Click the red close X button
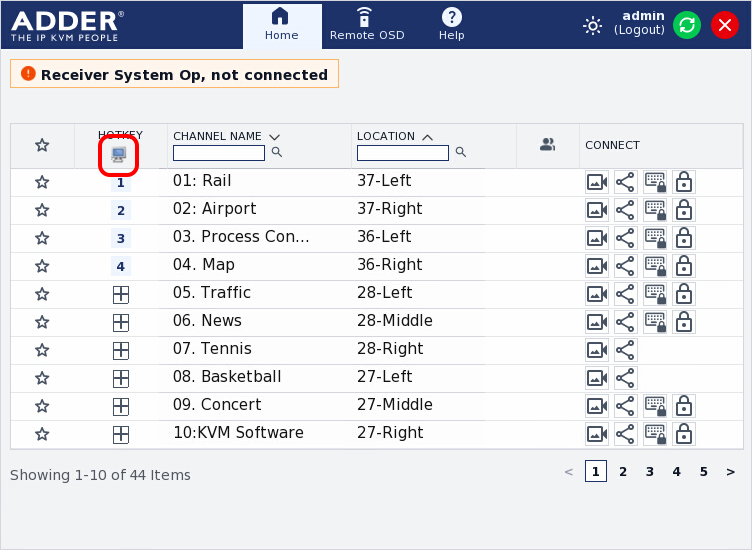This screenshot has height=550, width=752. [725, 25]
